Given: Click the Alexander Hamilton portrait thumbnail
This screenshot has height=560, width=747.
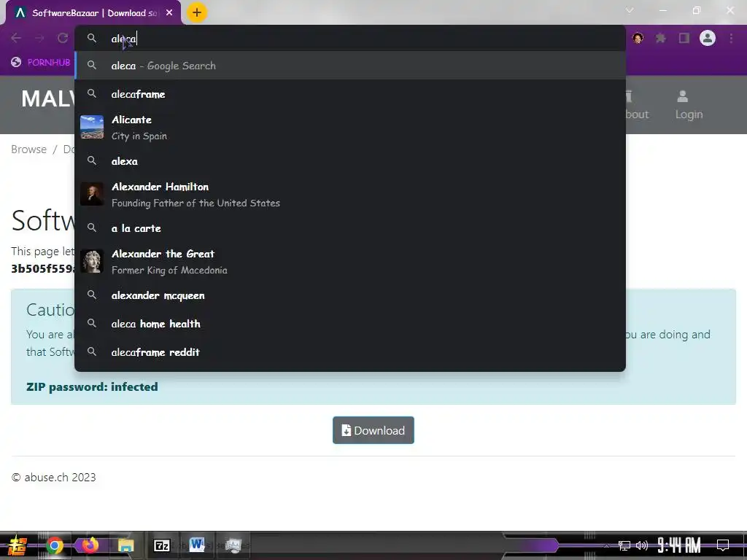Looking at the screenshot, I should [92, 194].
